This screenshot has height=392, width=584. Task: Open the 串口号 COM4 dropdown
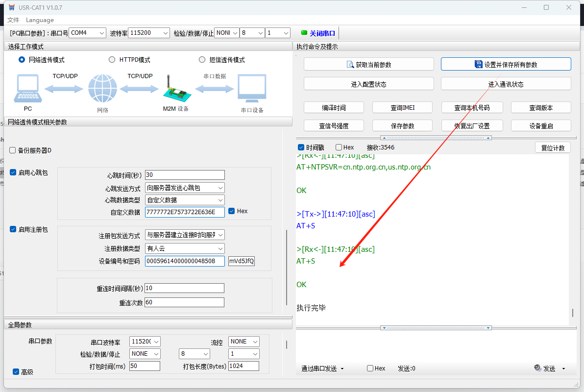click(87, 33)
